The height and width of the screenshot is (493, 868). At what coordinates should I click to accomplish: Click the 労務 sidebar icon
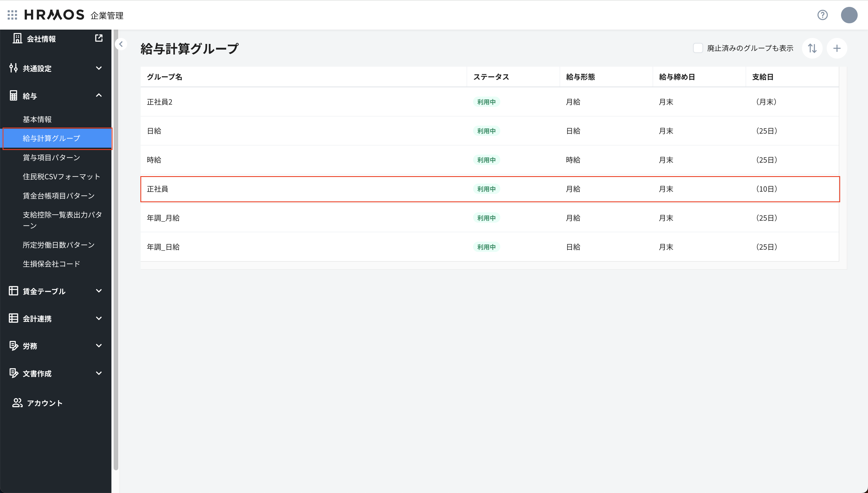pos(13,346)
